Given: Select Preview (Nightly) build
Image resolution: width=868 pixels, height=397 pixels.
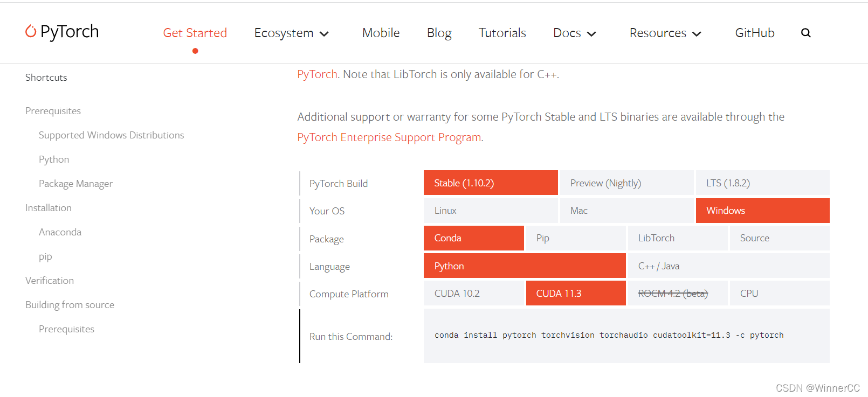Looking at the screenshot, I should tap(626, 183).
